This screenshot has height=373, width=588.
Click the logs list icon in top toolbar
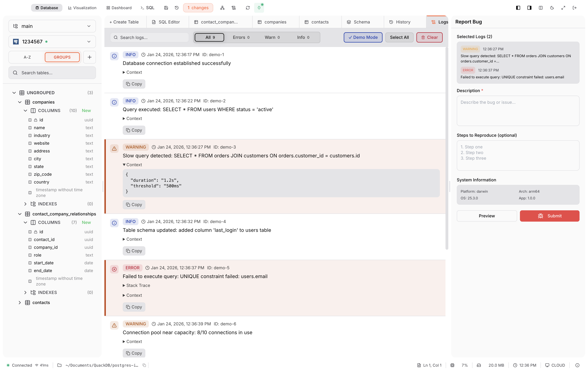coord(234,8)
